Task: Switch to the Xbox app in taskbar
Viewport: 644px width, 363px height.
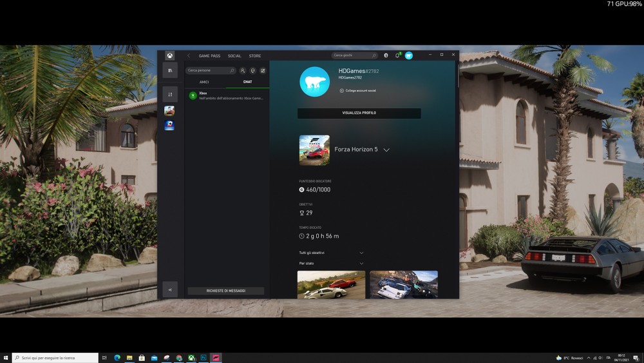Action: click(191, 358)
